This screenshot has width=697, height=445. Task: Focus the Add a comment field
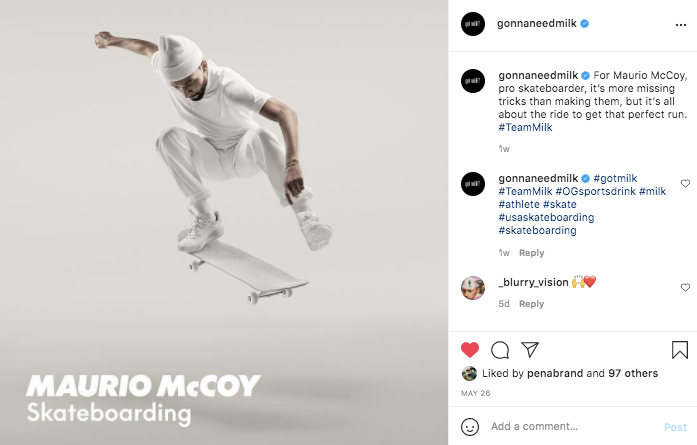coord(571,427)
